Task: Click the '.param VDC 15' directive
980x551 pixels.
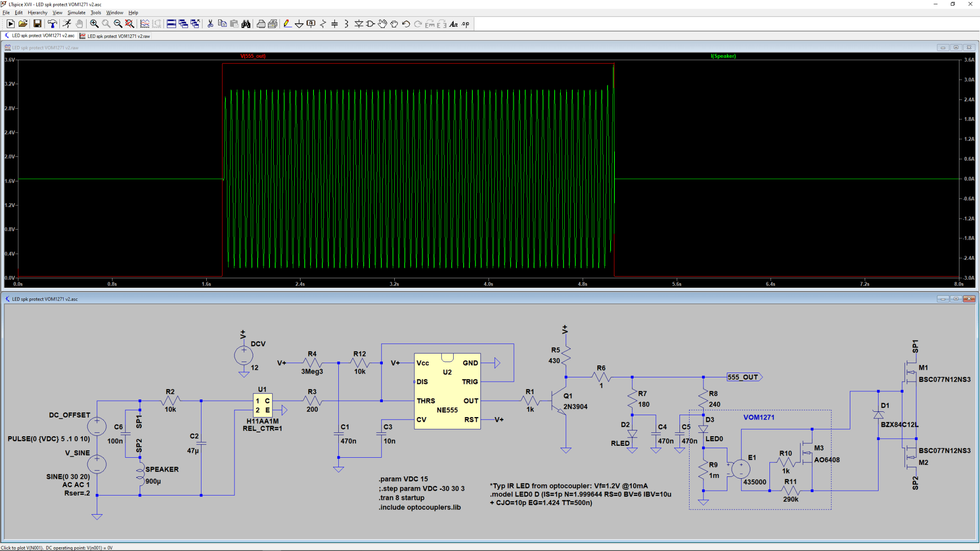Action: coord(403,479)
